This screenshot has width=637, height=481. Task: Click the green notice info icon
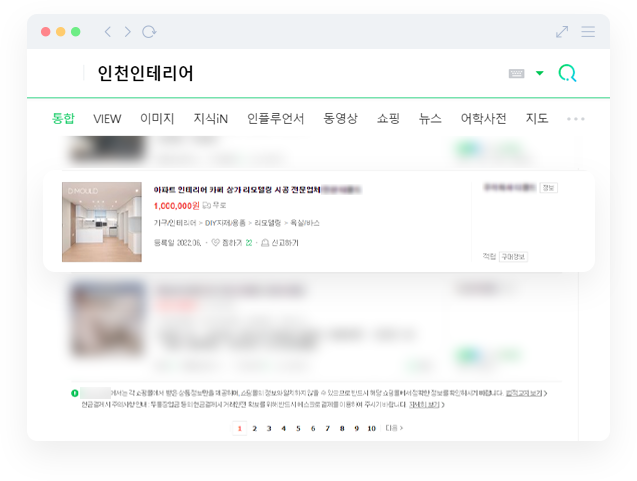click(75, 393)
